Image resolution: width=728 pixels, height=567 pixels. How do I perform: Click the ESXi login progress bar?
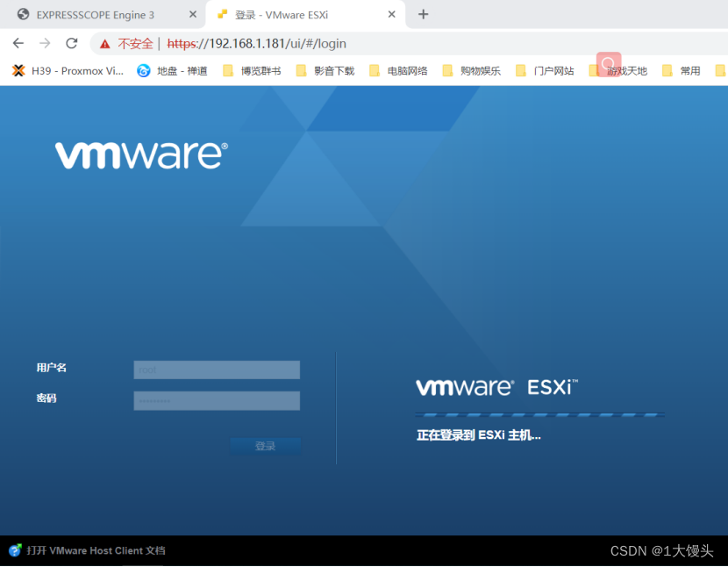pyautogui.click(x=540, y=413)
